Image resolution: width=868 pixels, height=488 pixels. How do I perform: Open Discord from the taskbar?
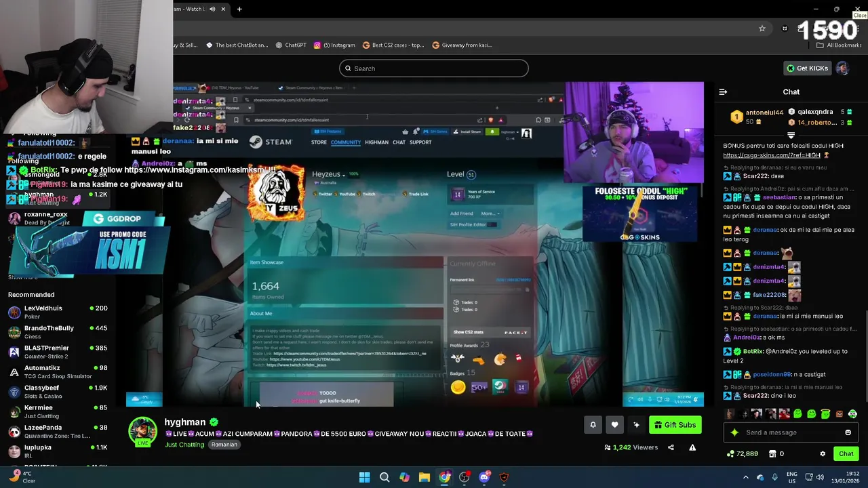click(x=484, y=477)
